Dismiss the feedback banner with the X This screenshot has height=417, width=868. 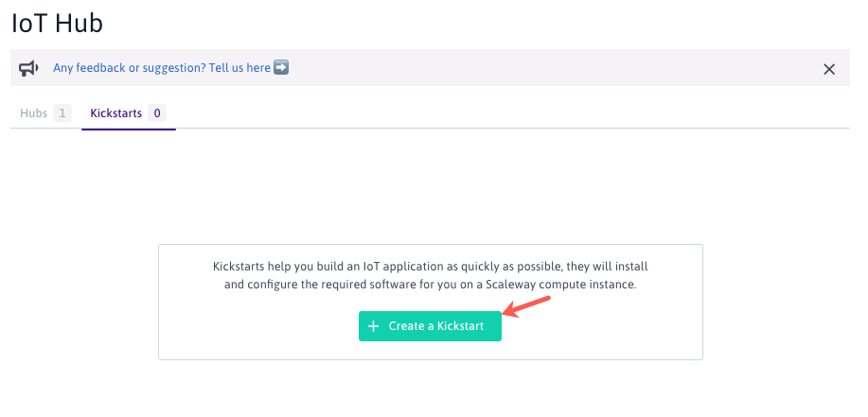pos(829,69)
